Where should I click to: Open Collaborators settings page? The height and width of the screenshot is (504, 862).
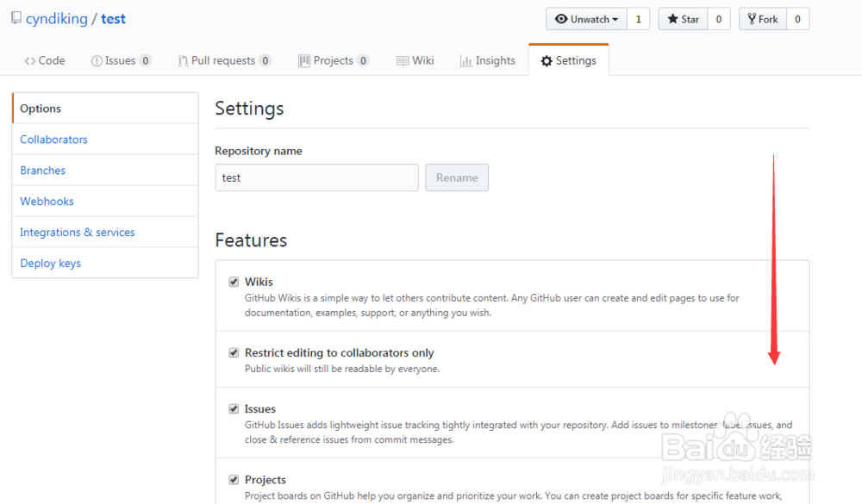(105, 139)
